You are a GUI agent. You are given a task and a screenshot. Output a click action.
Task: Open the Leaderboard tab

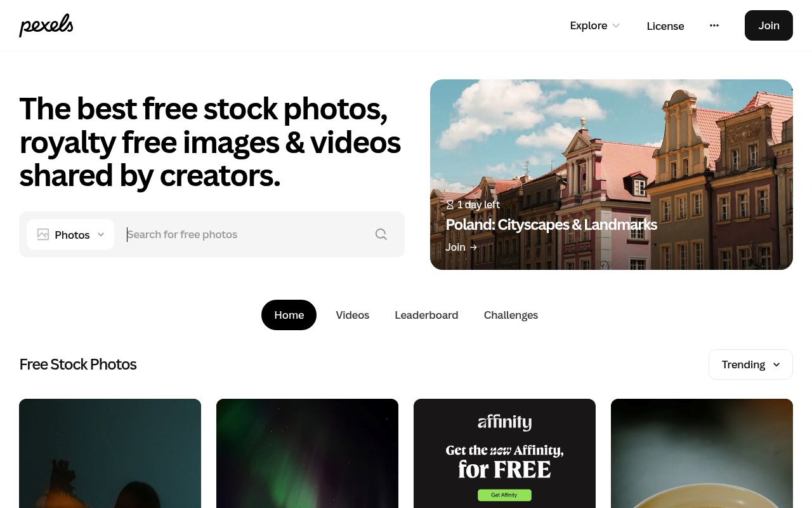click(426, 315)
